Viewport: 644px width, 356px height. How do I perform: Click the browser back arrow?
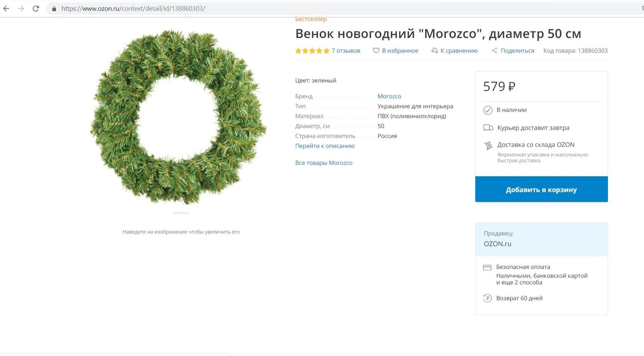pos(7,8)
